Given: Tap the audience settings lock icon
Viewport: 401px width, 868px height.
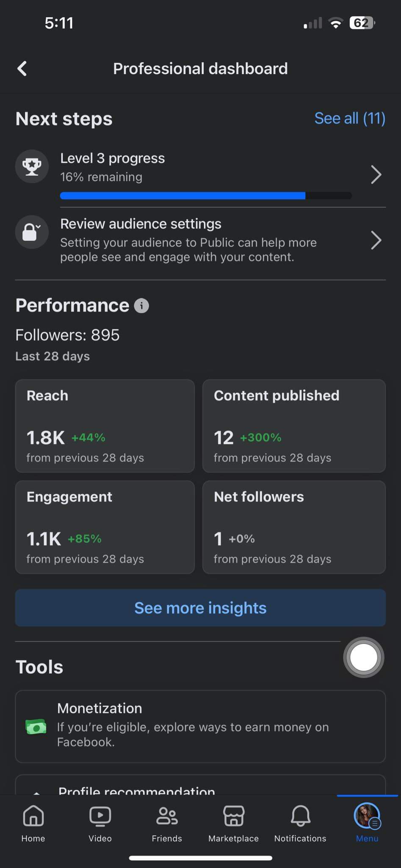Looking at the screenshot, I should coord(32,232).
